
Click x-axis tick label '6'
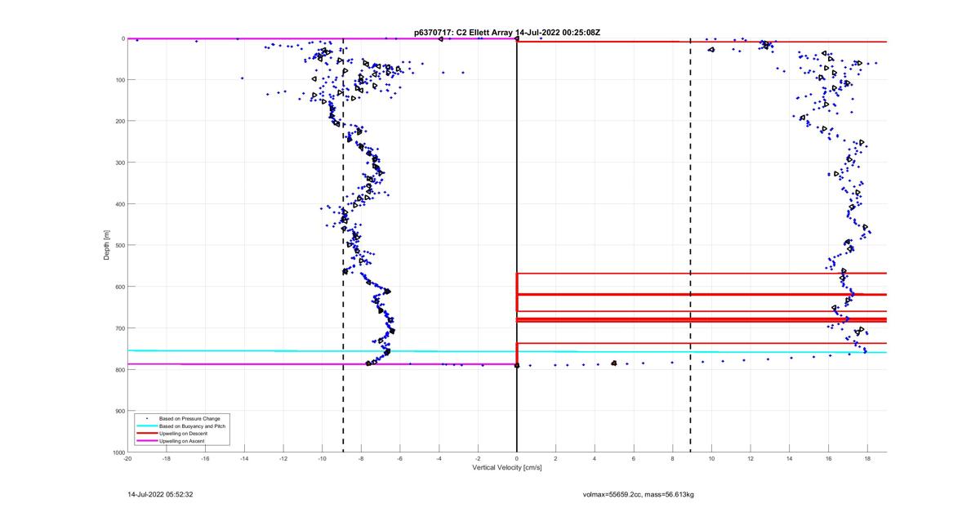(634, 458)
